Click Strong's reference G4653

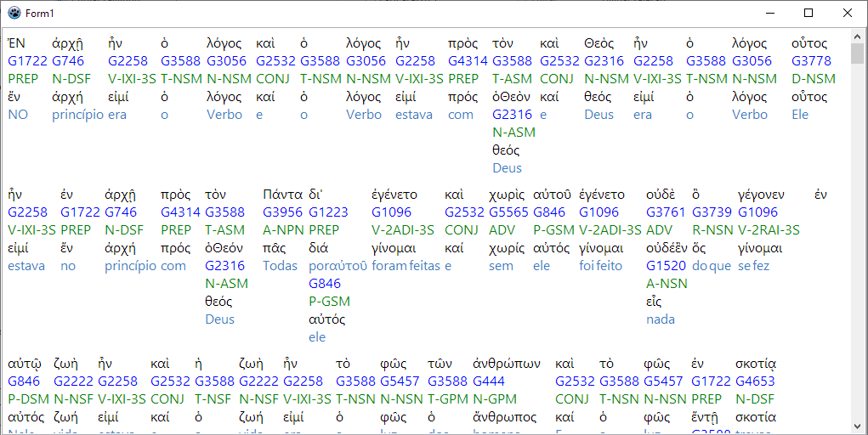point(755,381)
